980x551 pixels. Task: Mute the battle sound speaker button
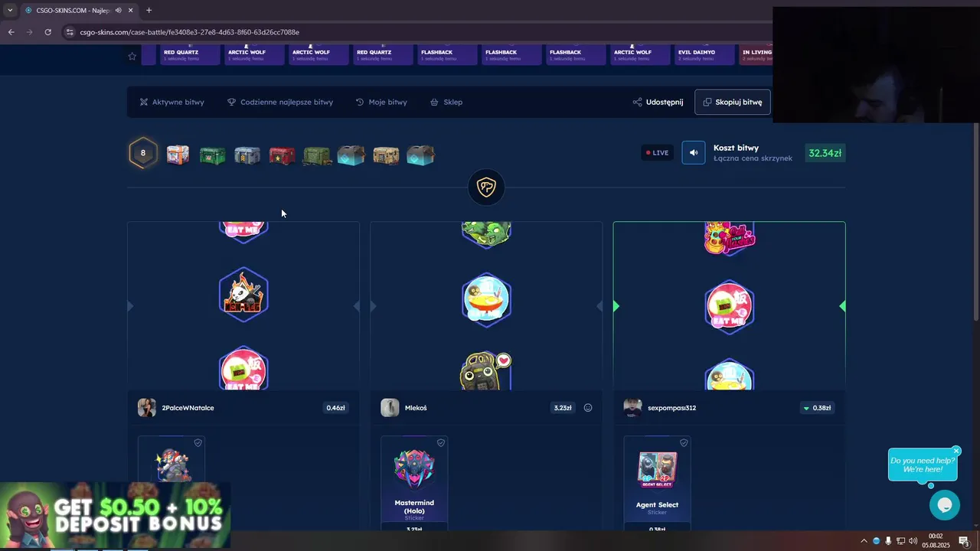coord(693,152)
